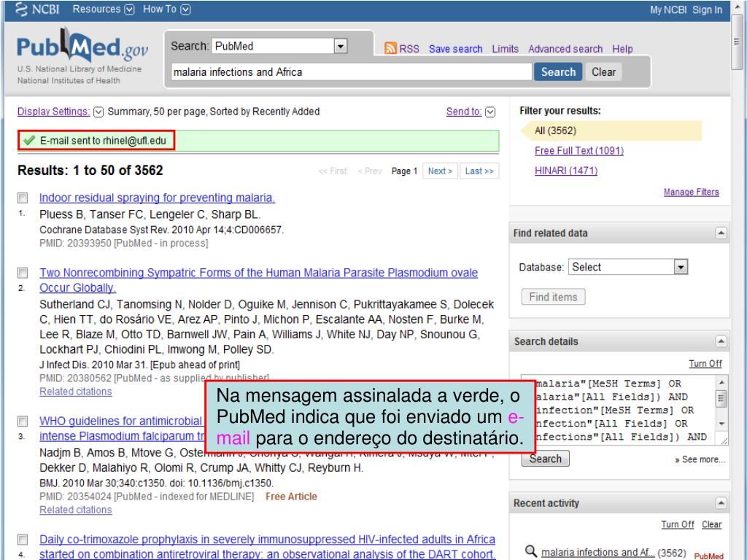The image size is (747, 560).
Task: Click the Clear button beside Search
Action: click(603, 72)
